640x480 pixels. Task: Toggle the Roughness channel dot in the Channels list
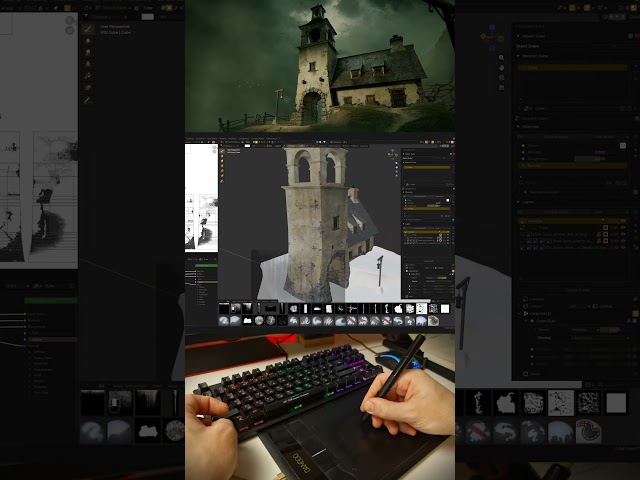click(x=523, y=158)
